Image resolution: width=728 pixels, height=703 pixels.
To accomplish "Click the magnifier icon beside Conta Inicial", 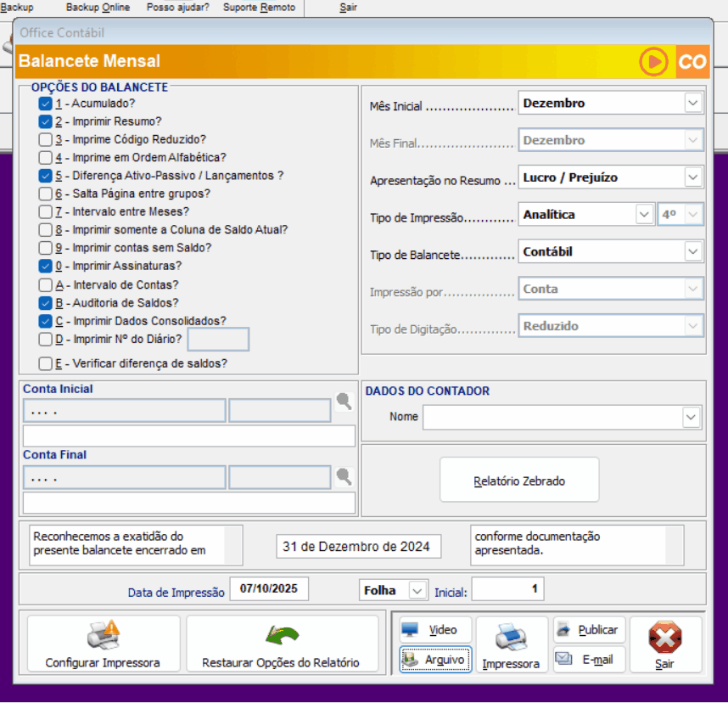I will tap(344, 402).
